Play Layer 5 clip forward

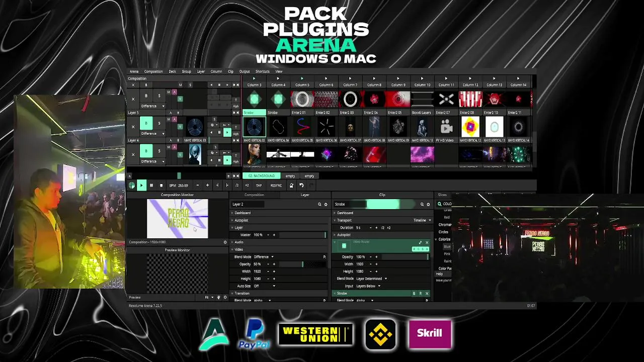(x=227, y=132)
